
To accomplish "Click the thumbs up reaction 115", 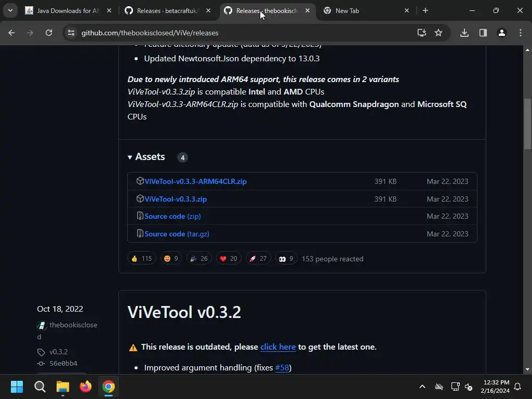I will coord(142,259).
